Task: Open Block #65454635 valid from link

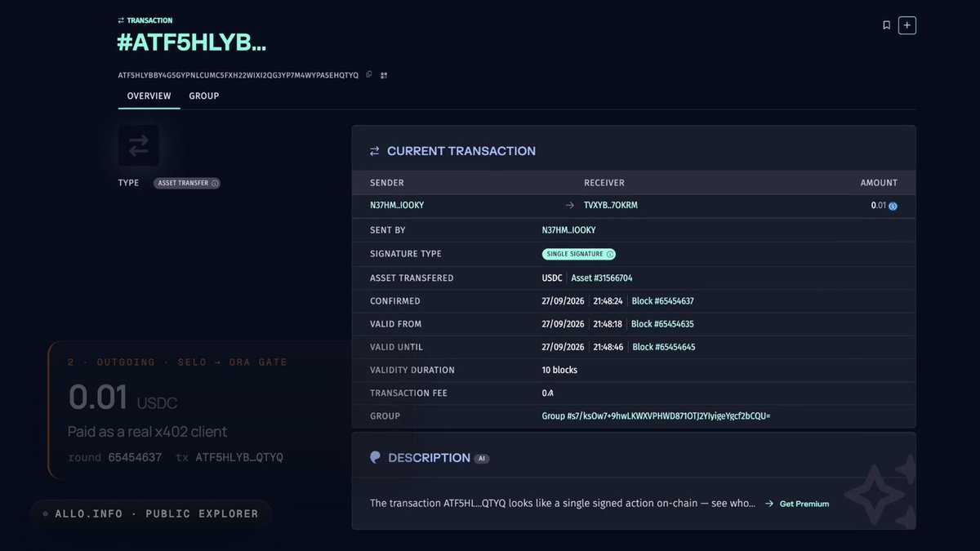Action: tap(663, 324)
